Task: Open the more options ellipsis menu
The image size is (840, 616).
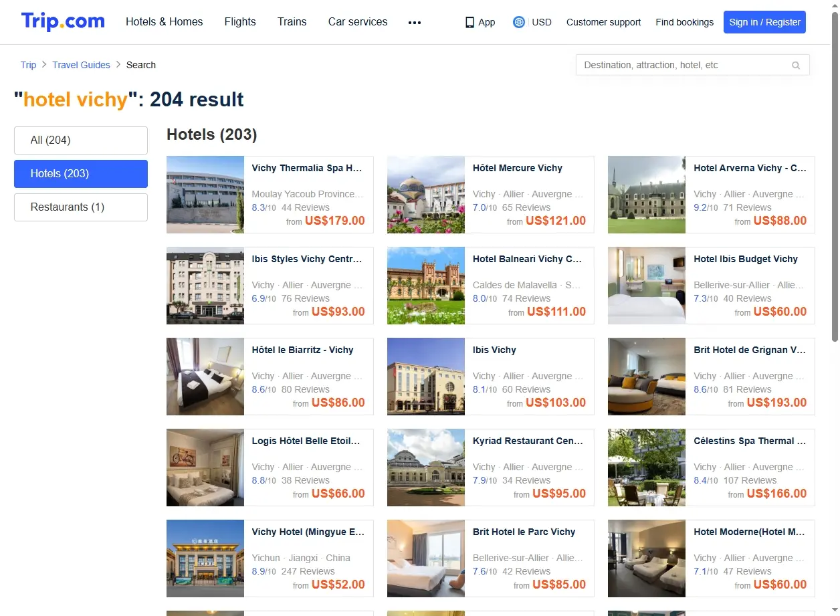Action: [415, 22]
